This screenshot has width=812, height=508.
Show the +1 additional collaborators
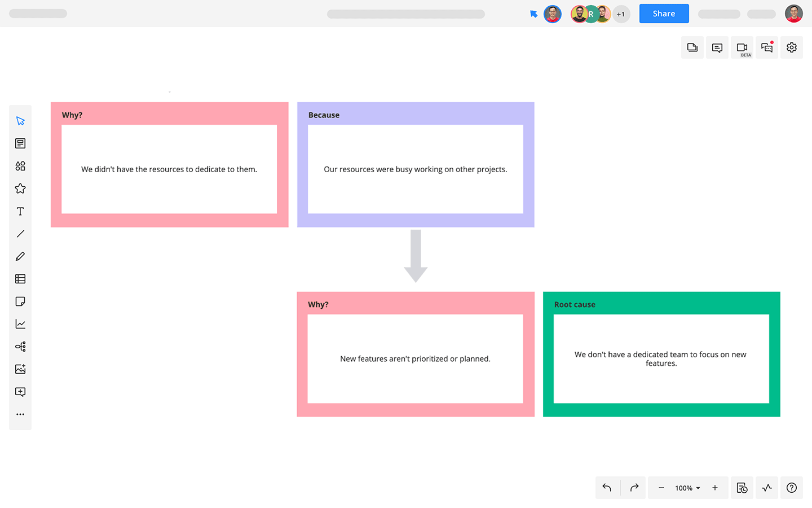[x=621, y=14]
